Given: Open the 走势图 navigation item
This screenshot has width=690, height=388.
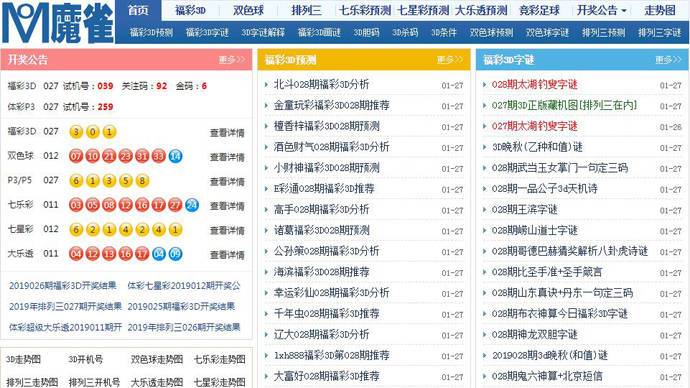Looking at the screenshot, I should 660,10.
